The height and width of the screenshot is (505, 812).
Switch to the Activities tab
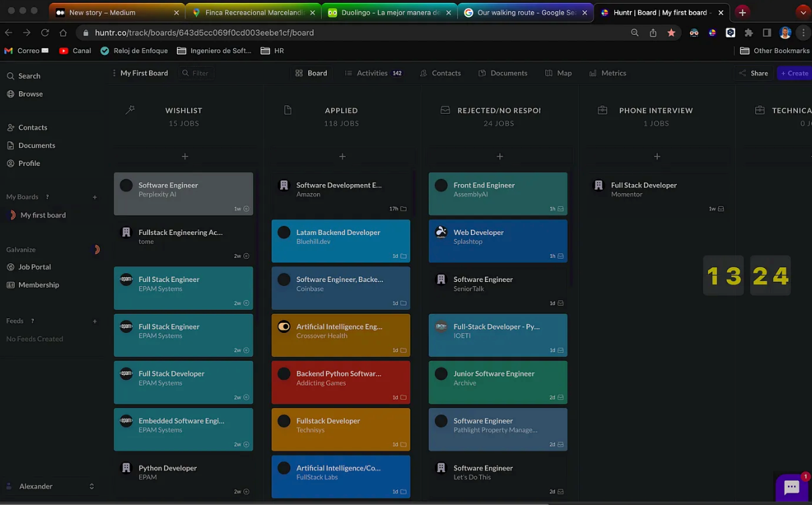(x=373, y=73)
